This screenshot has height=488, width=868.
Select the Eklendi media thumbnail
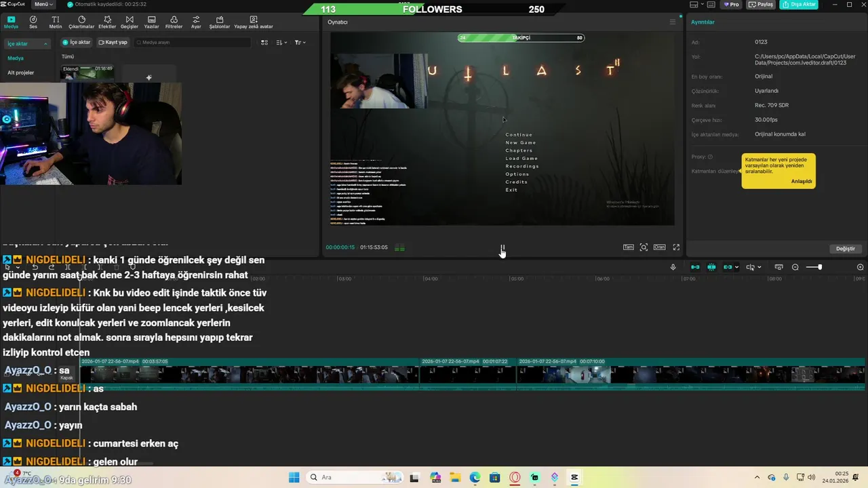click(x=87, y=73)
